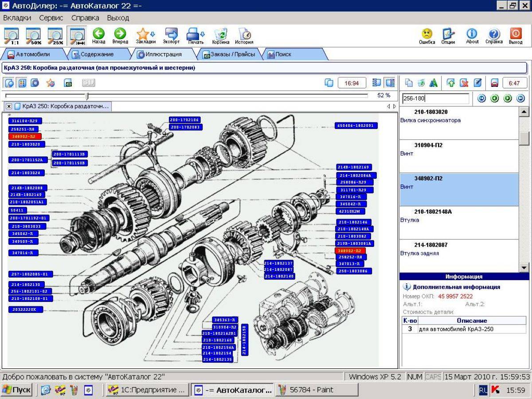The height and width of the screenshot is (399, 532).
Task: Open Опции options
Action: coord(448,36)
